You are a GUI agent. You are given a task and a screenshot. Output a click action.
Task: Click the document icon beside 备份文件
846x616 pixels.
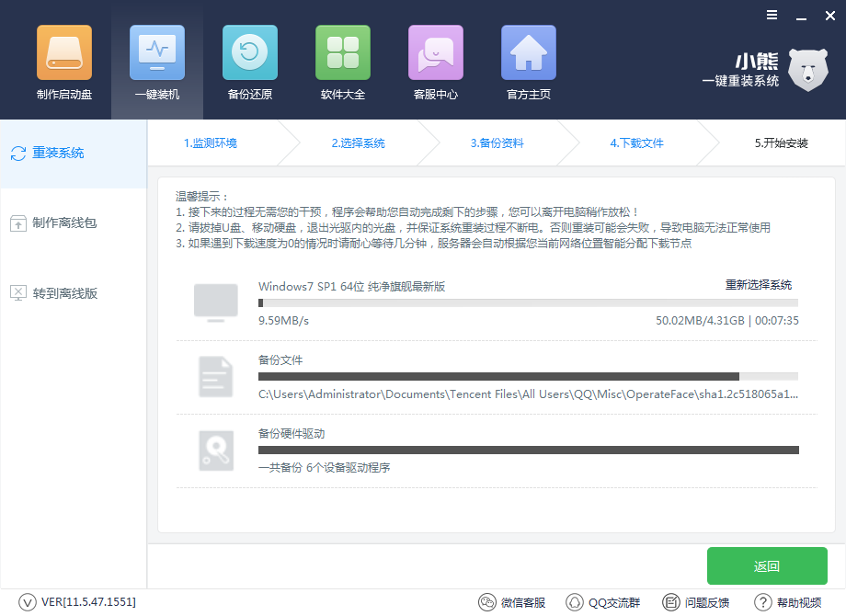pyautogui.click(x=216, y=377)
